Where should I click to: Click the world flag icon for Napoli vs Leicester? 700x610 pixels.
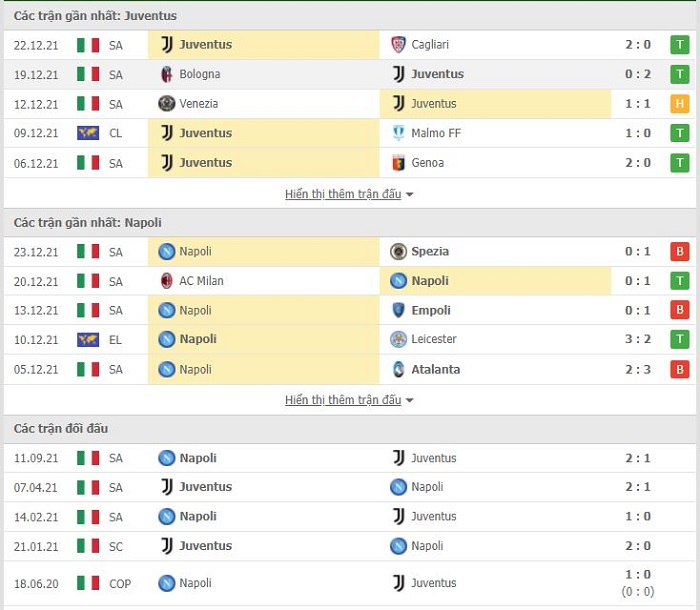[x=88, y=340]
